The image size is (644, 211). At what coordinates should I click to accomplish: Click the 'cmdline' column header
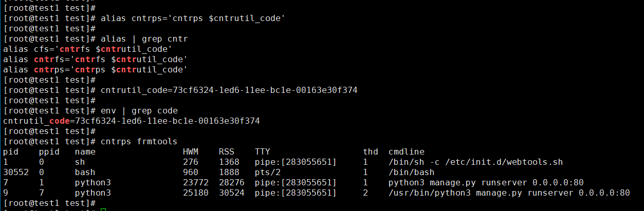[406, 151]
